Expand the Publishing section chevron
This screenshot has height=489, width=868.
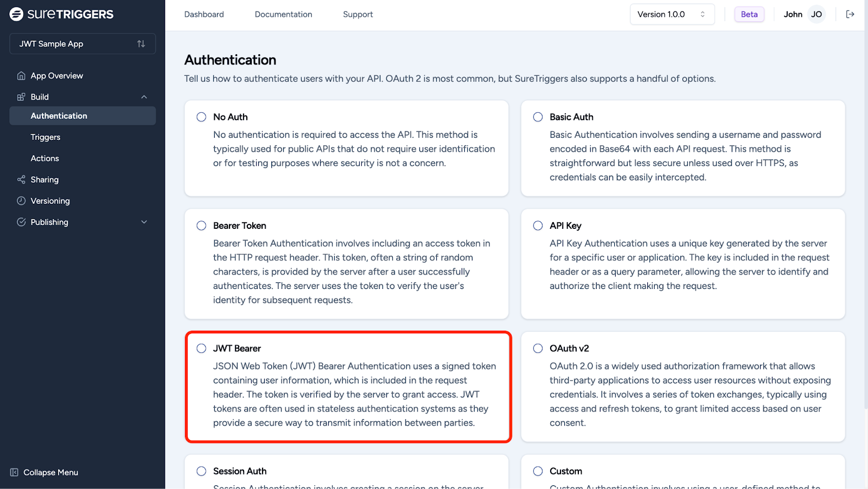point(144,222)
